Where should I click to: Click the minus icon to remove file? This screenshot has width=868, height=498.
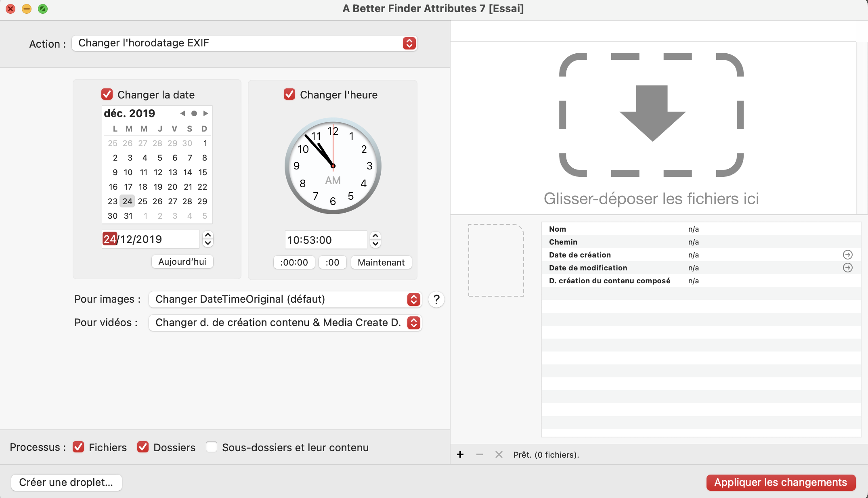coord(480,454)
